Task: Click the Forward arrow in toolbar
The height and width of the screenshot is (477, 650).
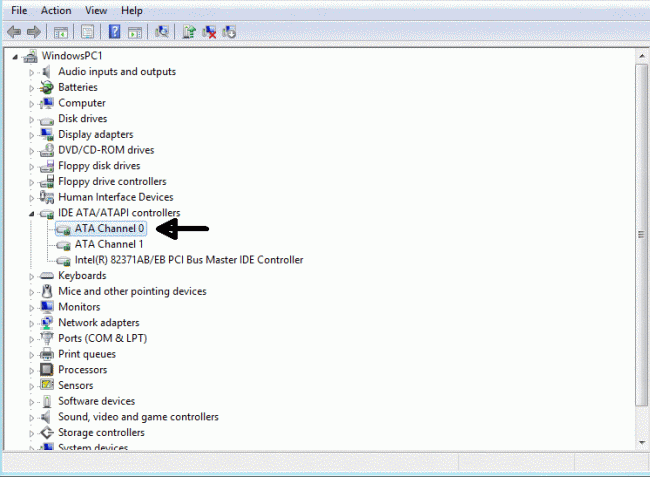Action: (x=35, y=32)
